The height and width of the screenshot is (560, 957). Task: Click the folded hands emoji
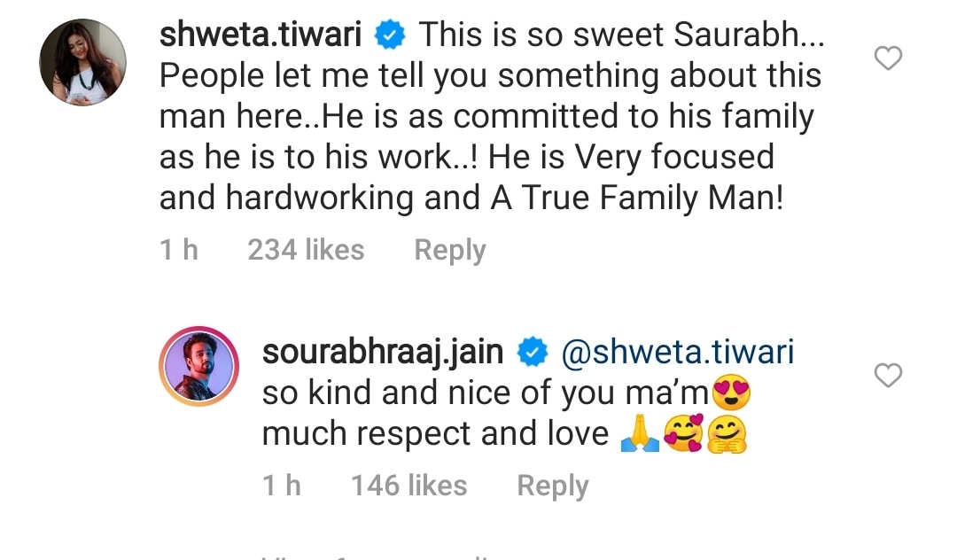[640, 433]
